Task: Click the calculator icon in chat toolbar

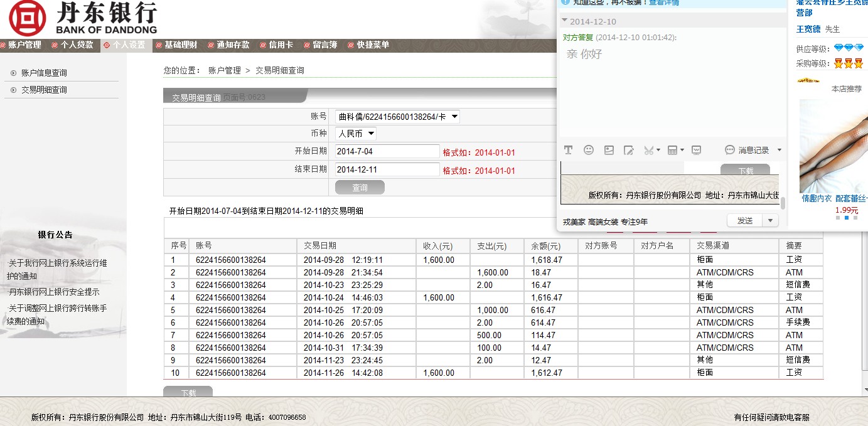Action: [672, 150]
